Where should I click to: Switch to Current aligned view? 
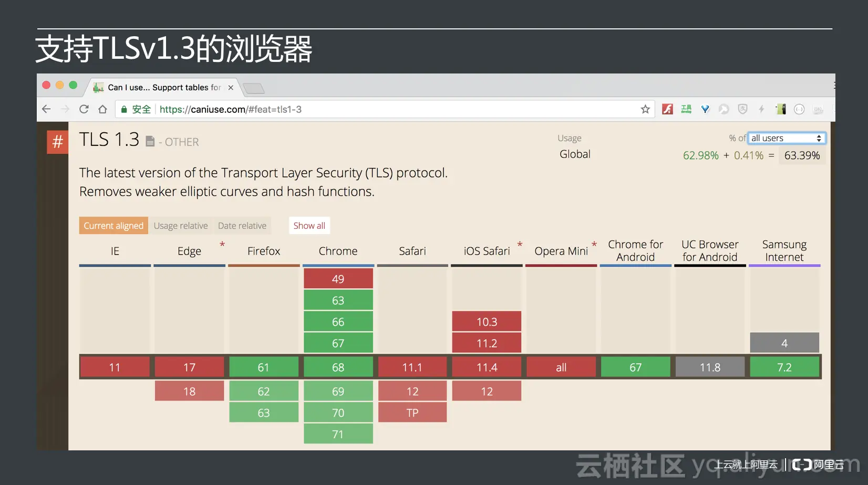click(x=113, y=226)
